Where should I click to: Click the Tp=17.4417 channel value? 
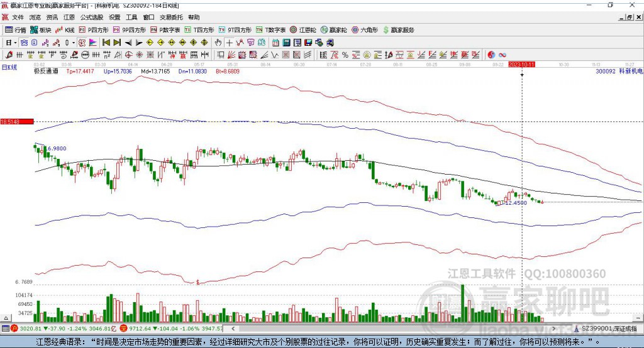pos(80,72)
